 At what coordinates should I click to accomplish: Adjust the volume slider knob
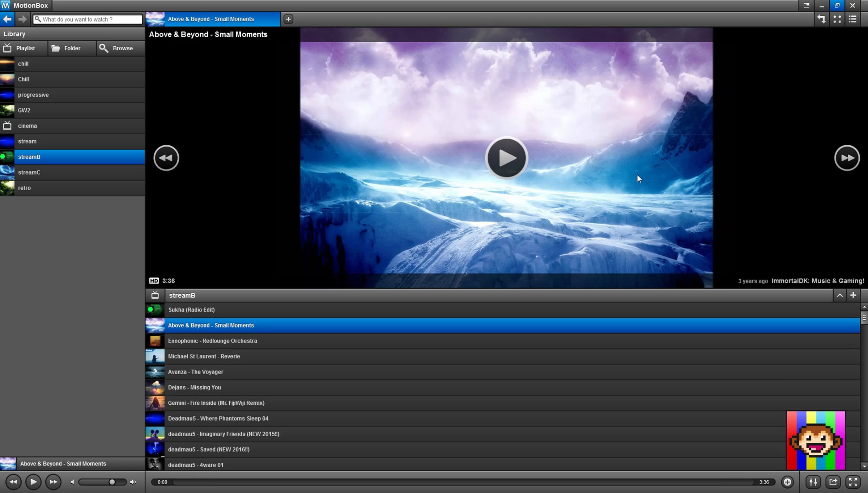pyautogui.click(x=112, y=482)
